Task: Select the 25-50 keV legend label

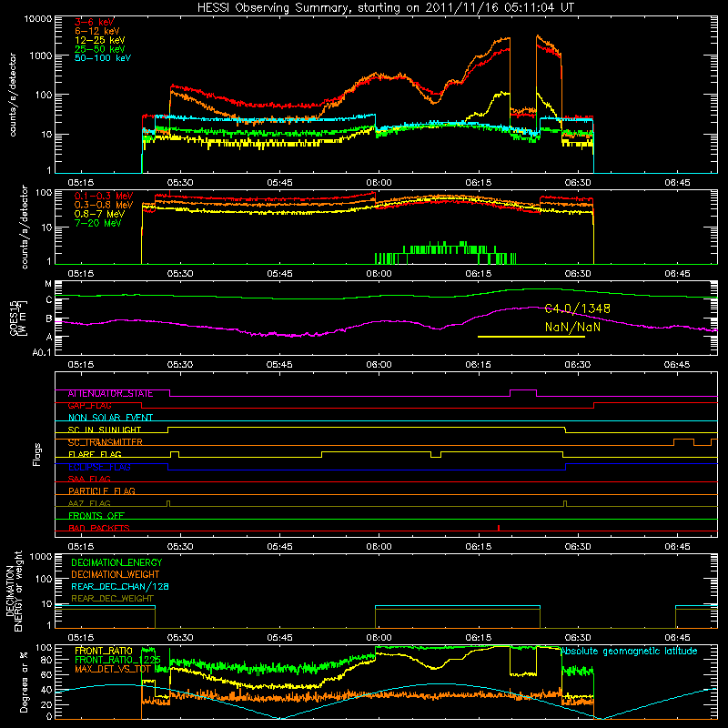Action: coord(100,49)
